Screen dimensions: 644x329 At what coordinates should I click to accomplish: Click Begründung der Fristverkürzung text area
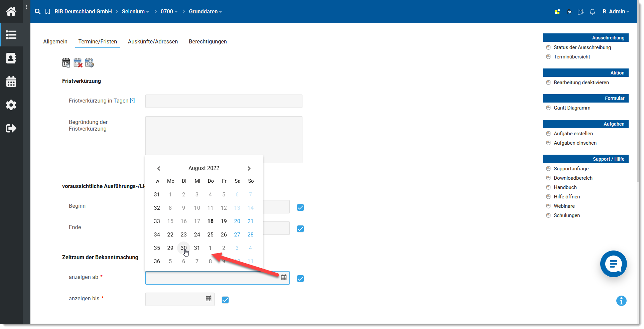point(224,140)
